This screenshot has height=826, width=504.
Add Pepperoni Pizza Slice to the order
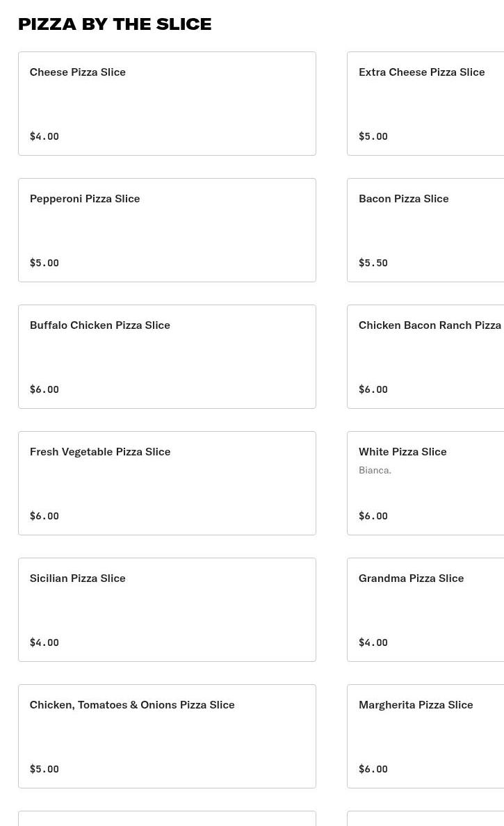[x=167, y=229]
